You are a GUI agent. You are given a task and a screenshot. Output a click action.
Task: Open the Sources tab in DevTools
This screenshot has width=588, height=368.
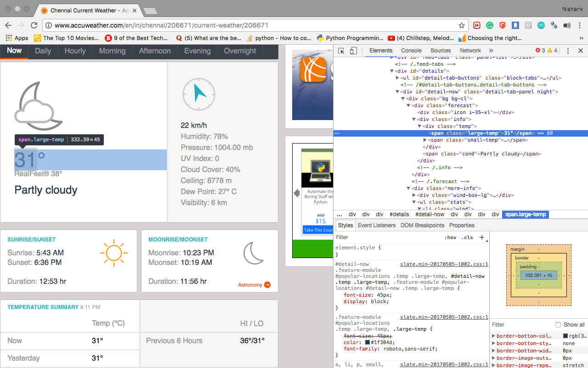[441, 51]
